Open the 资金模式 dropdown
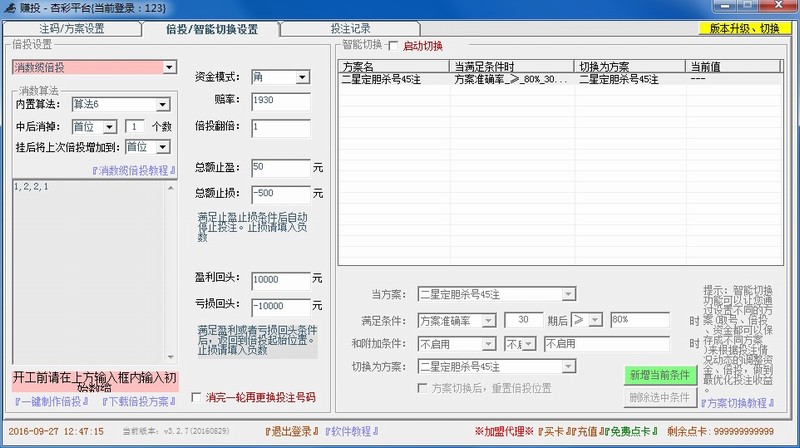The height and width of the screenshot is (448, 800). (x=302, y=77)
